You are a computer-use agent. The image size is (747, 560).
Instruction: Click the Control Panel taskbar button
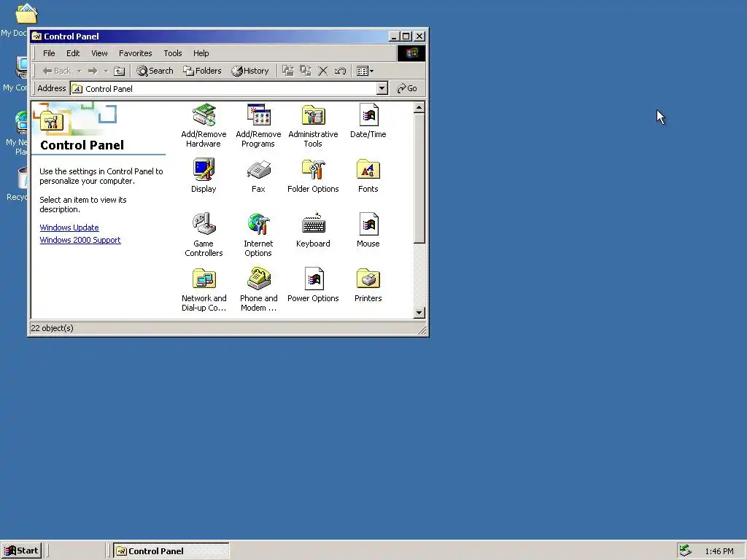click(171, 551)
